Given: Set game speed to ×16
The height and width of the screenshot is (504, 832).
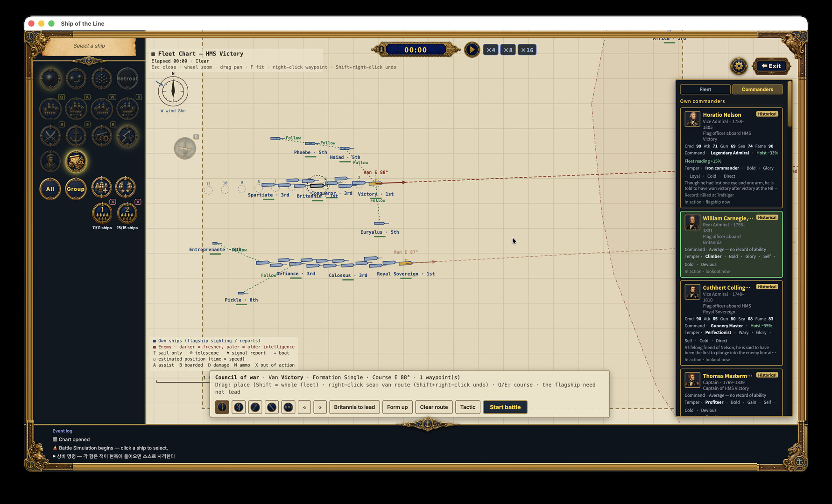Looking at the screenshot, I should (527, 50).
